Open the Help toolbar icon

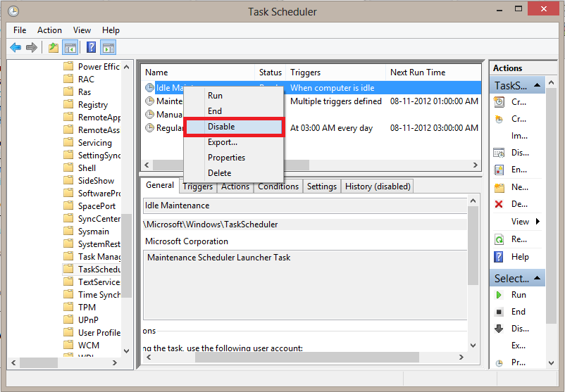pyautogui.click(x=91, y=47)
